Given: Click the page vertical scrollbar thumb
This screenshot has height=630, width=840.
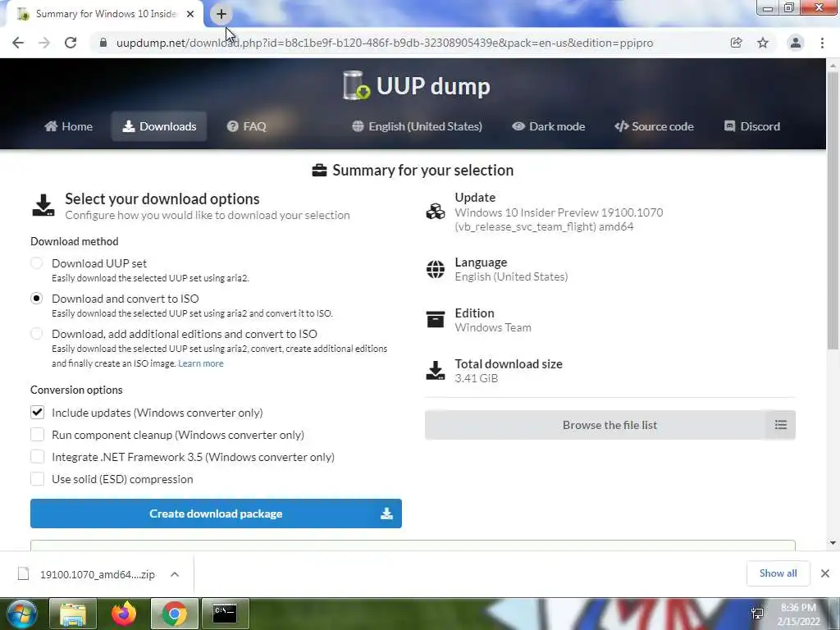Looking at the screenshot, I should click(833, 209).
